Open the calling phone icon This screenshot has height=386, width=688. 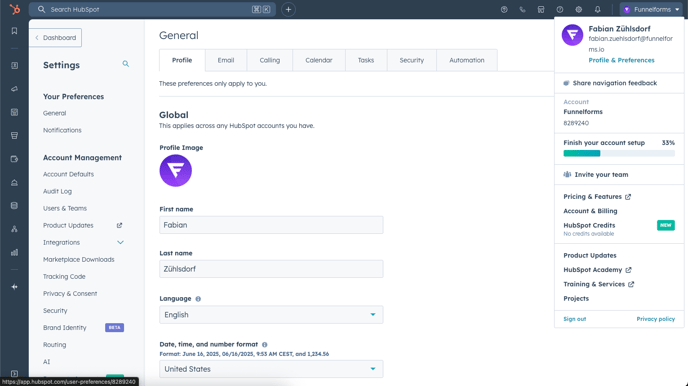click(x=522, y=9)
